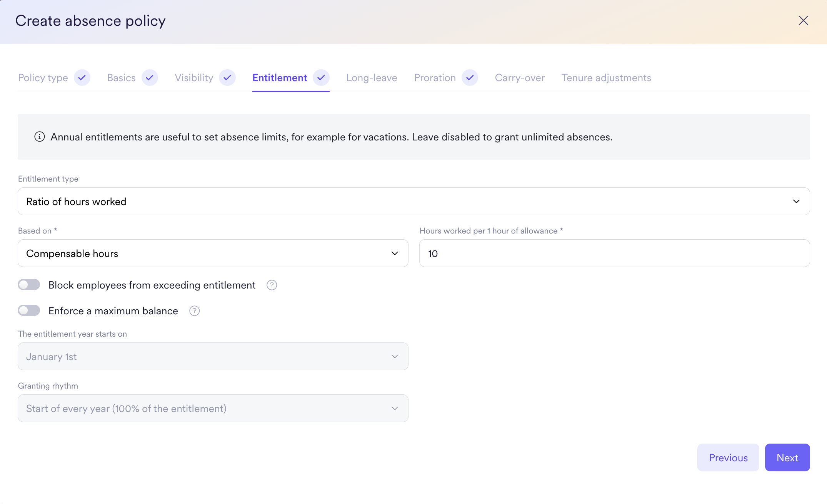Screen dimensions: 827x504
Task: Open the entitlement year start dropdown
Action: (213, 356)
